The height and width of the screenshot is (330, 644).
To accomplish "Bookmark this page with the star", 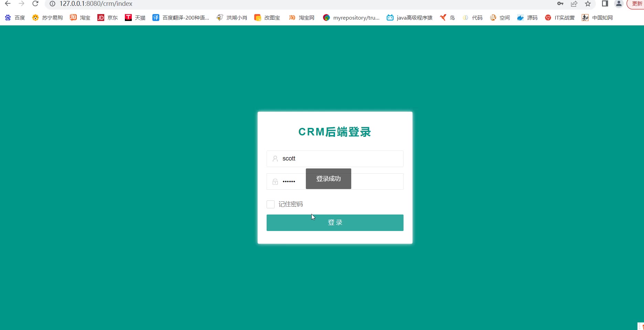I will click(x=588, y=4).
